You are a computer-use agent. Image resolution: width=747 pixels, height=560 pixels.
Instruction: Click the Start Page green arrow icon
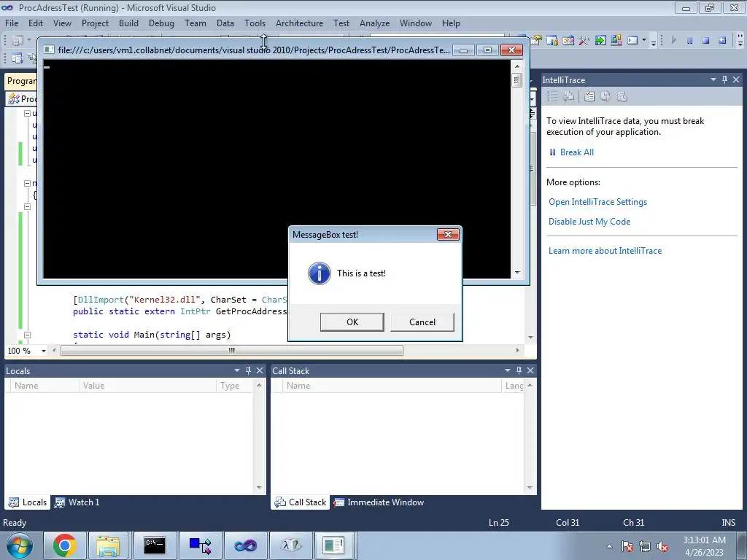tap(600, 41)
